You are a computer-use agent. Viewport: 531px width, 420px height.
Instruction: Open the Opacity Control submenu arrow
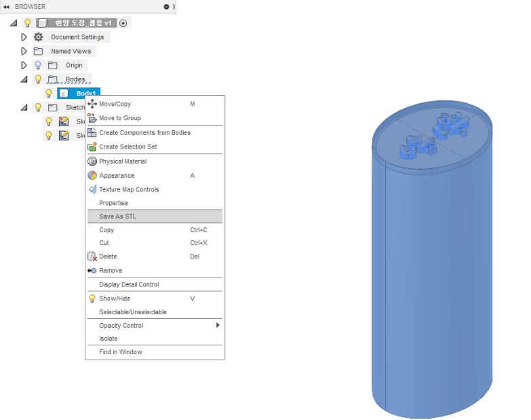[218, 326]
